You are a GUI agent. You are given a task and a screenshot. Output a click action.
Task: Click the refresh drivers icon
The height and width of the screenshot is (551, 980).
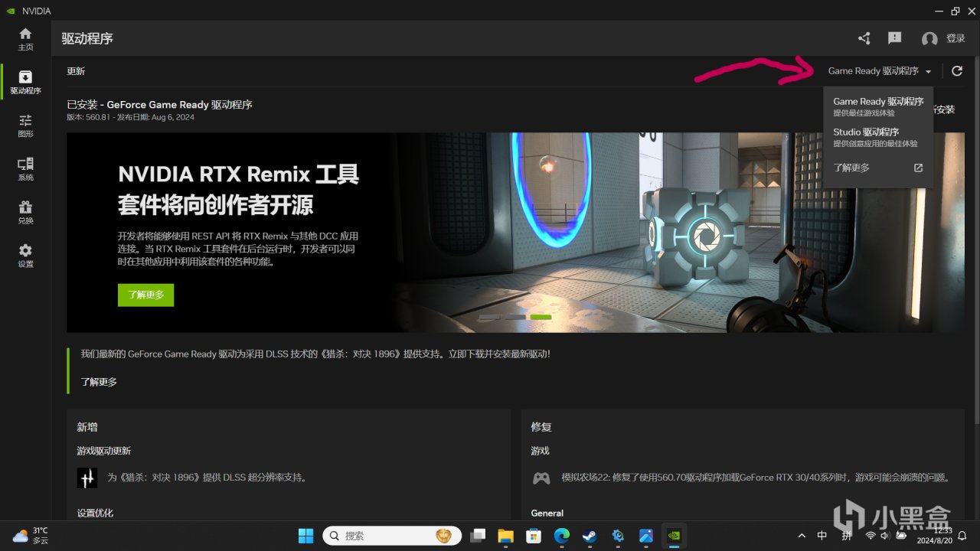pos(957,71)
